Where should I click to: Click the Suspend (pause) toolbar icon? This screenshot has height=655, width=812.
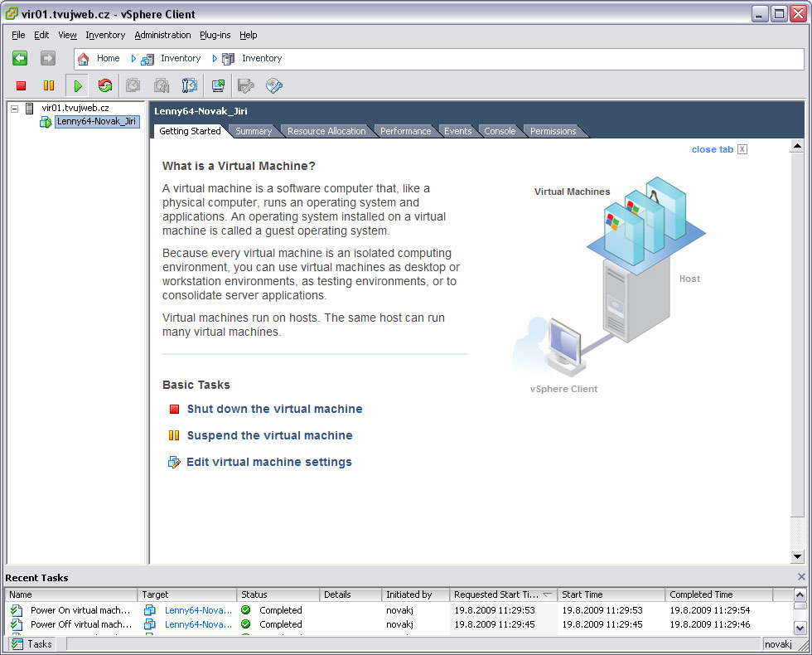[x=49, y=85]
